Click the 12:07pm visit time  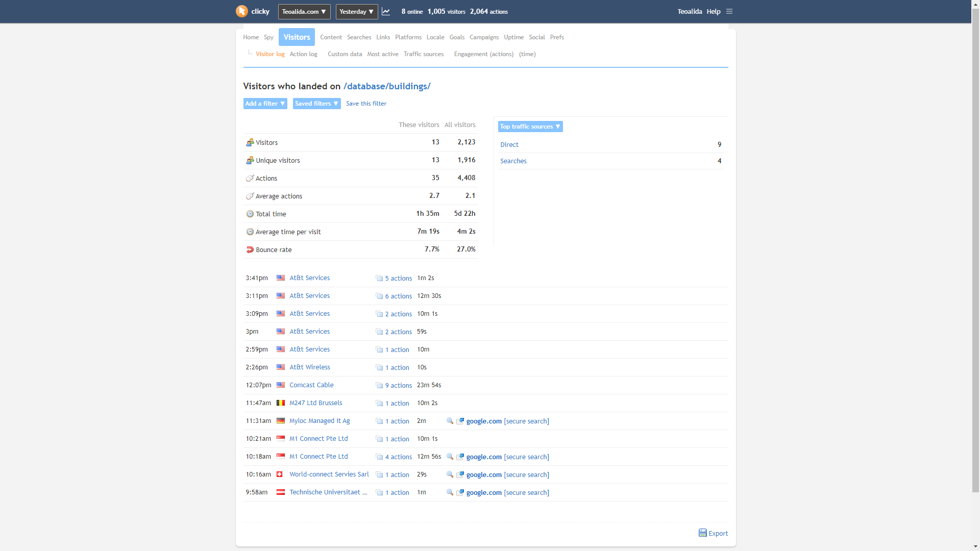point(258,385)
